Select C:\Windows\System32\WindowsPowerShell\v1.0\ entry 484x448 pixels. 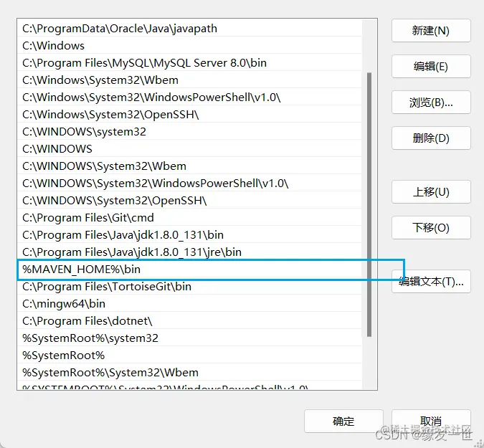(189, 97)
